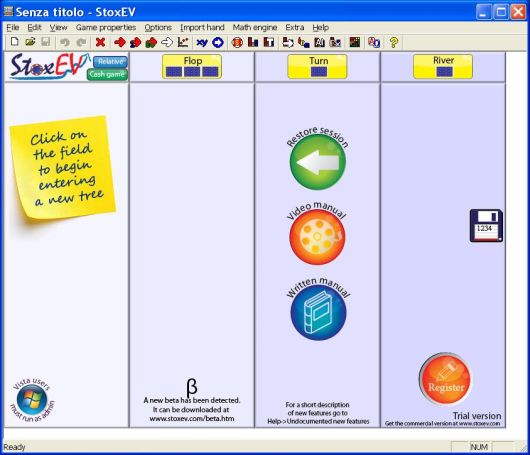Click the Undo arrow icon
530x455 pixels.
point(65,42)
